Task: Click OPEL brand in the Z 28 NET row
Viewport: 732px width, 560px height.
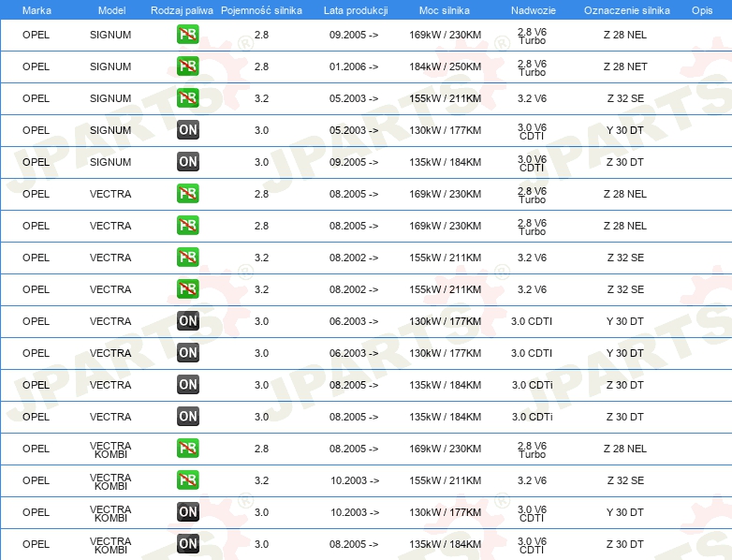Action: pos(36,66)
